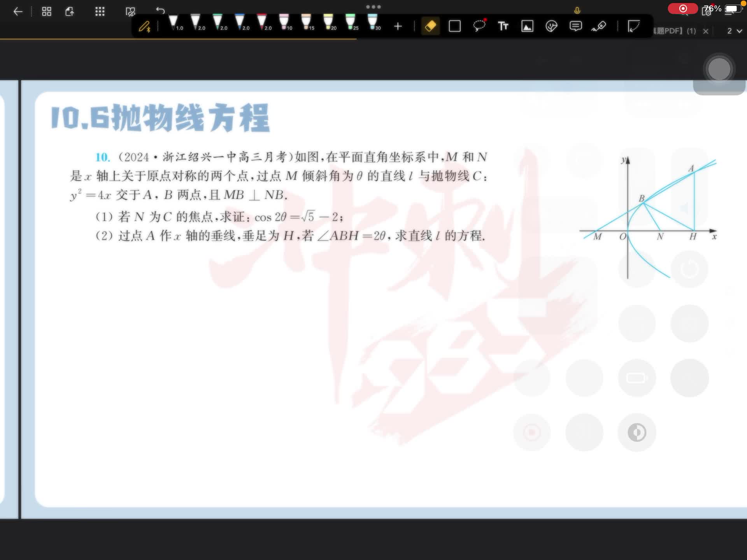Tap the undo arrow
This screenshot has height=560, width=747.
point(160,10)
